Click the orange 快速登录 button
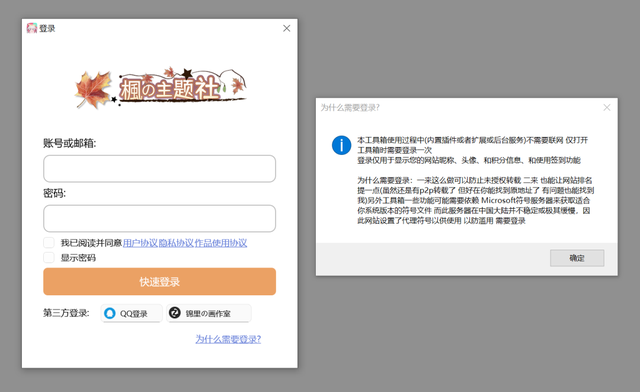Screen dimensions: 640x392 click(160, 281)
